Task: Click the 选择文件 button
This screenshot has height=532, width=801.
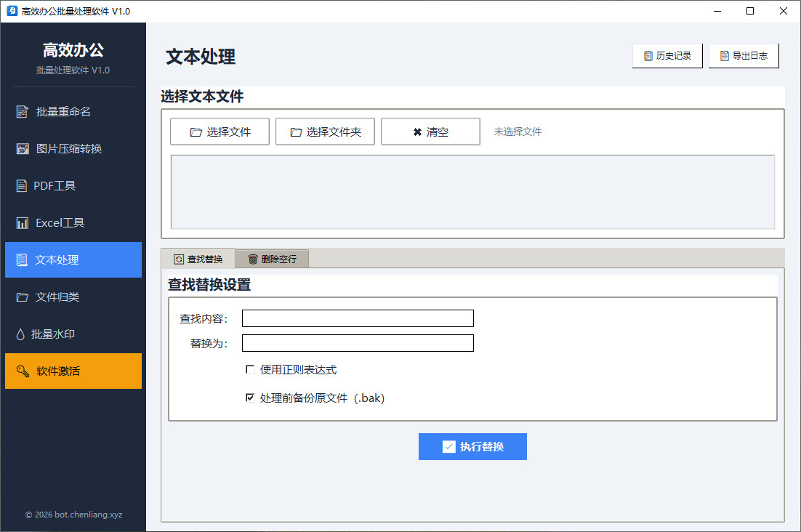Action: tap(220, 132)
